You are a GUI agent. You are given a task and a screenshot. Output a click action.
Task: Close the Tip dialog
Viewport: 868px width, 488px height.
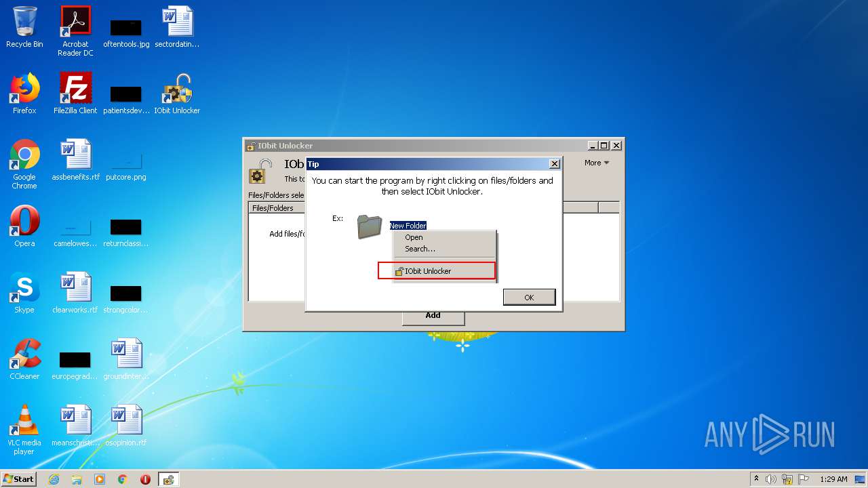point(554,164)
